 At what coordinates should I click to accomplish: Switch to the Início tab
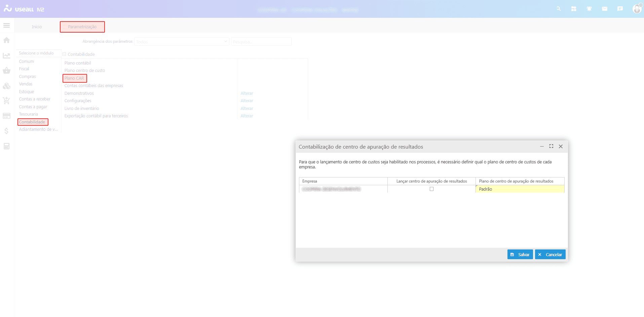(x=37, y=27)
